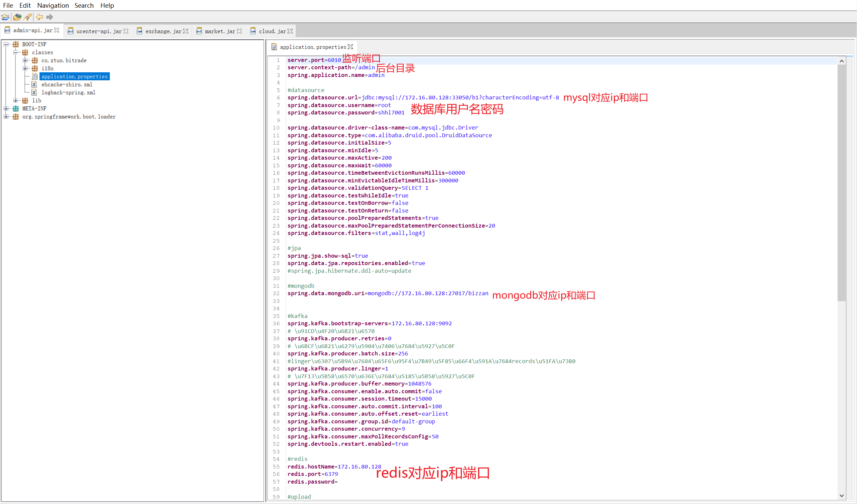Image resolution: width=857 pixels, height=504 pixels.
Task: Click the editor vertical scrollbar thumb
Action: tap(842, 183)
